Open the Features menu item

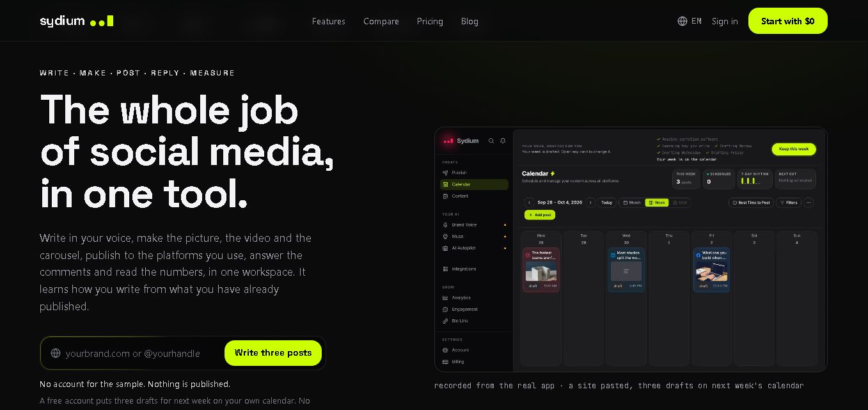(329, 21)
